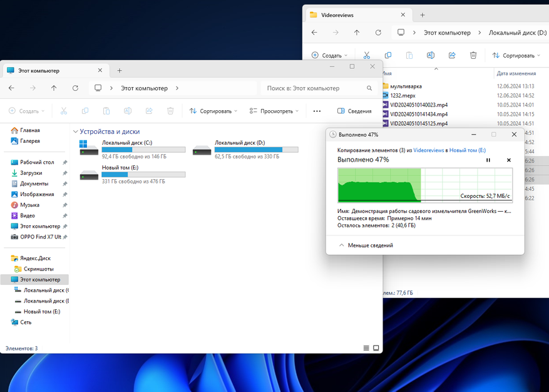Pause the file copy operation

click(x=488, y=160)
